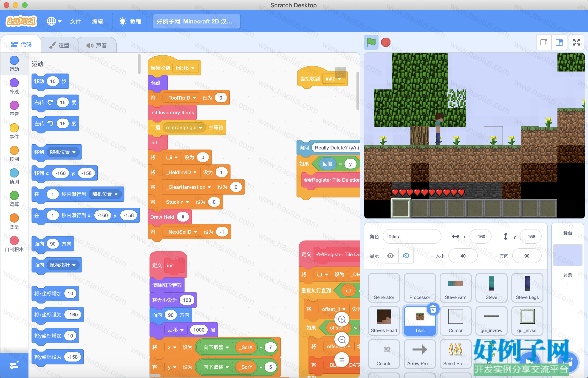Open 鼠标指针 dropdown in 面向 block

[63, 265]
